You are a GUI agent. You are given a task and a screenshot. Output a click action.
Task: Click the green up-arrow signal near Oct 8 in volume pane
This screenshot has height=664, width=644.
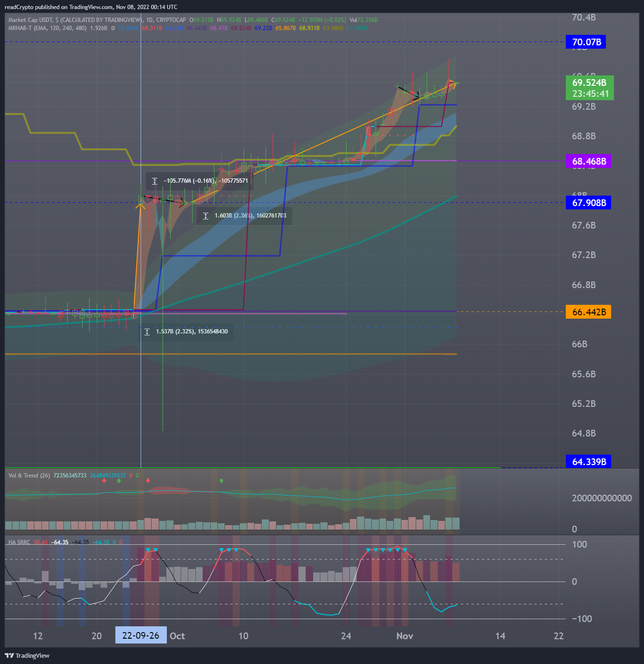pyautogui.click(x=221, y=480)
